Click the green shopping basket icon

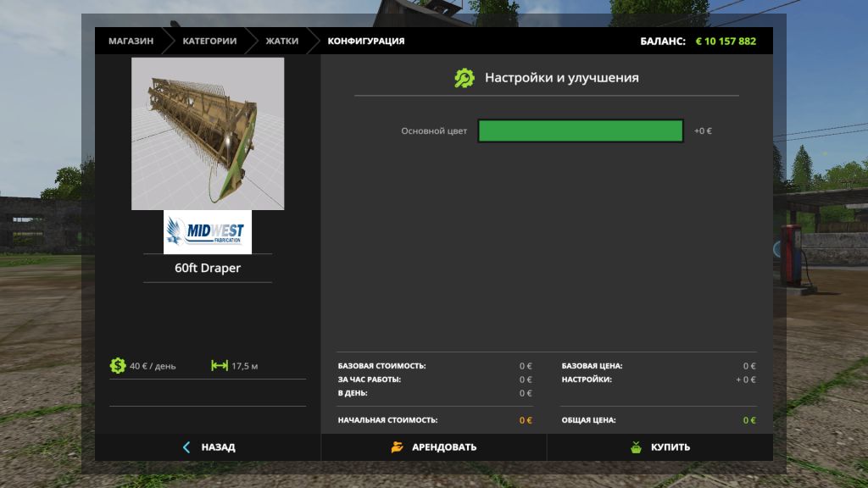tap(636, 447)
